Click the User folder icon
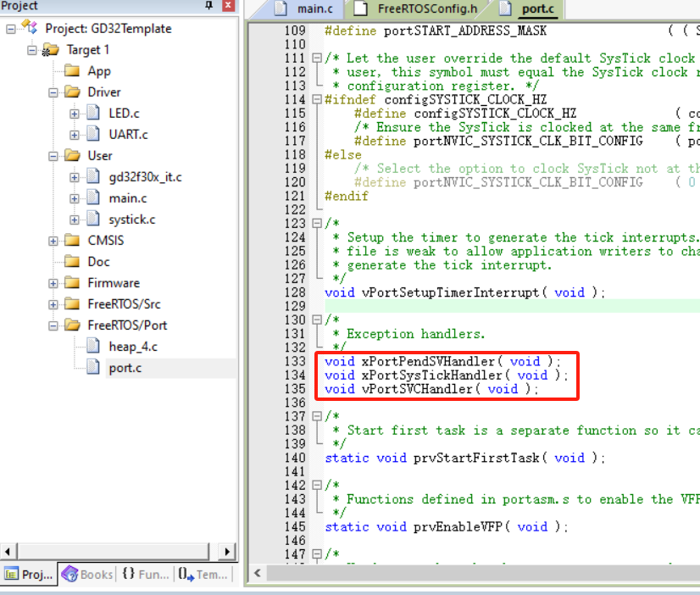 tap(72, 155)
